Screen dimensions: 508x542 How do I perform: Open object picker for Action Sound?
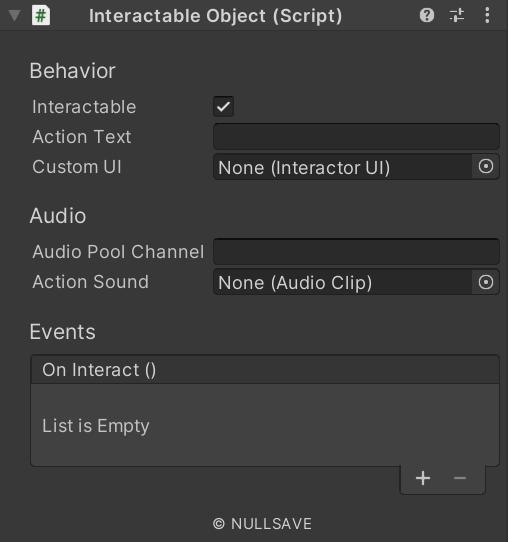(486, 282)
